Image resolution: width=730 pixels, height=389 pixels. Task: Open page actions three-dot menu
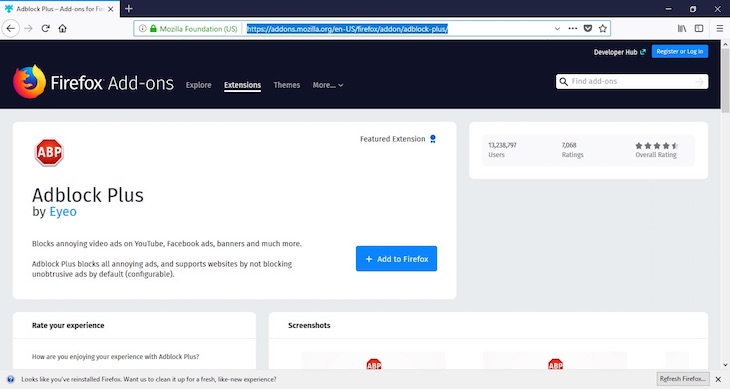pos(573,28)
